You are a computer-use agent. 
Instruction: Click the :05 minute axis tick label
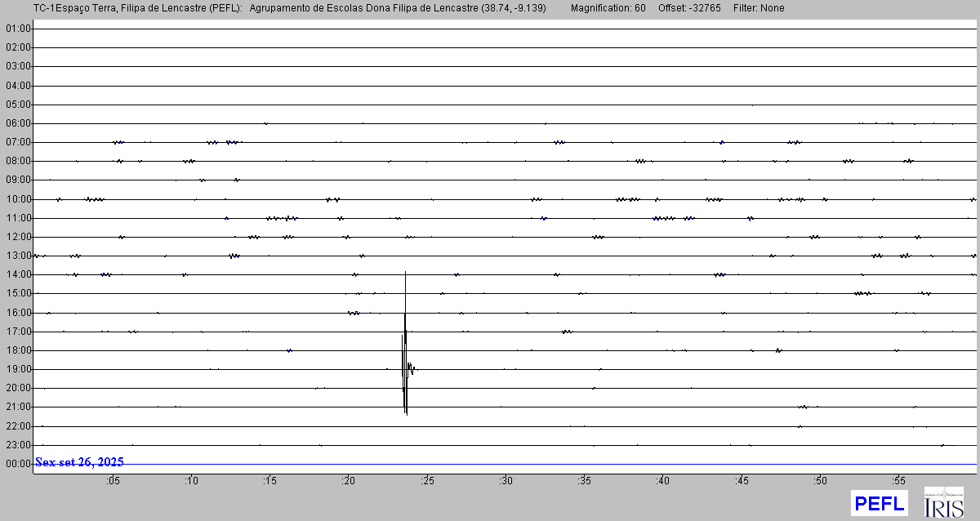tap(113, 481)
